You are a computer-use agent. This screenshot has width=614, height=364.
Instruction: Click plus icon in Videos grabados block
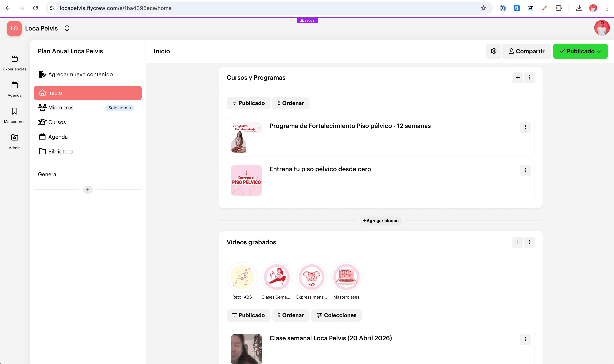pyautogui.click(x=518, y=242)
